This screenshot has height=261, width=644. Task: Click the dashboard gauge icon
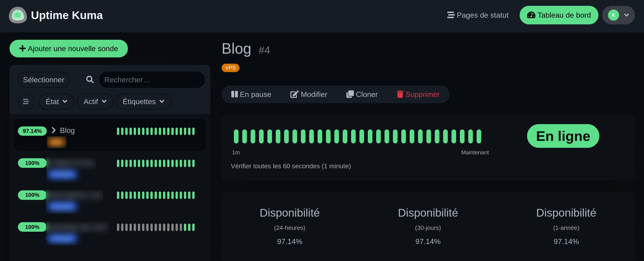[531, 15]
